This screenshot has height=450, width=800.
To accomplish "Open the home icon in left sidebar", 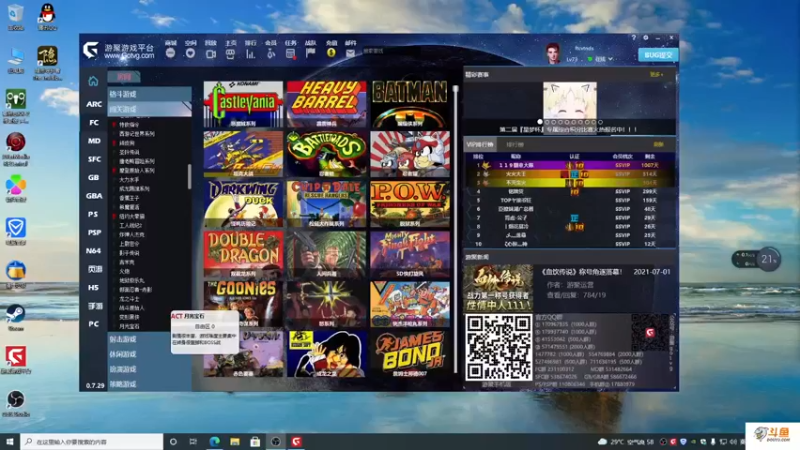I will (93, 81).
